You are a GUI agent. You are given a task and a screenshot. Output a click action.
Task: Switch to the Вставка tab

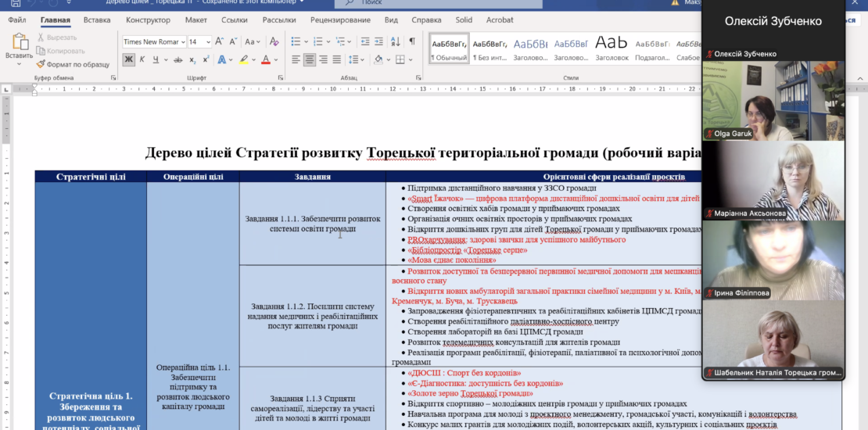pyautogui.click(x=97, y=20)
